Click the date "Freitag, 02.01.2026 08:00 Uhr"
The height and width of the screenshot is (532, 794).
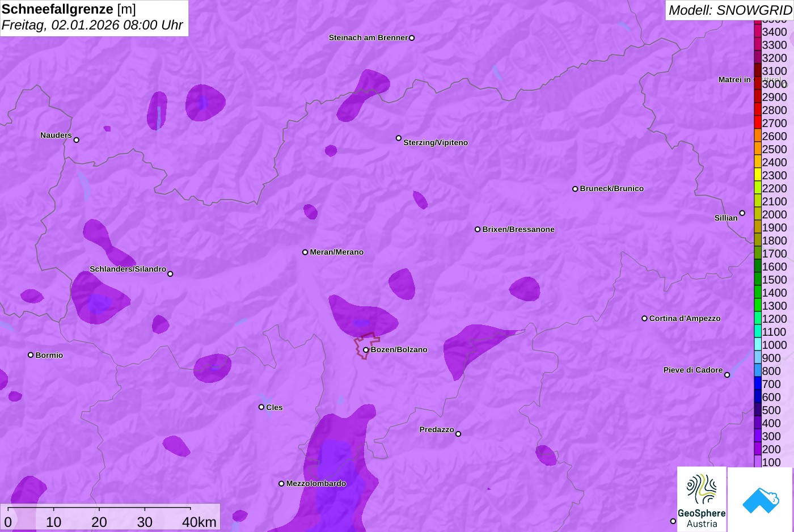point(92,25)
